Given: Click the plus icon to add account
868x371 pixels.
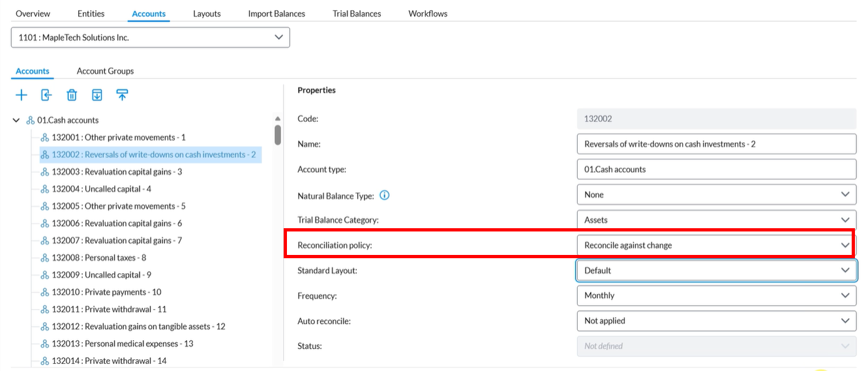Looking at the screenshot, I should point(22,95).
